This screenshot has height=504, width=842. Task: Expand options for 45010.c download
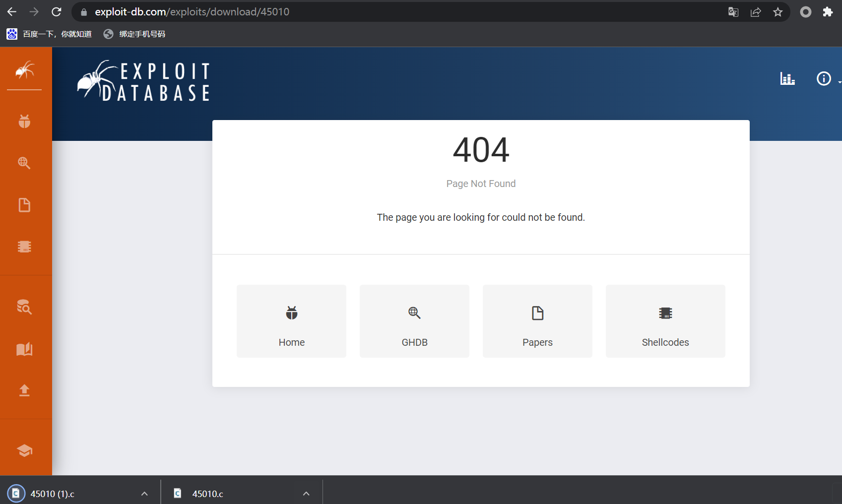click(306, 494)
